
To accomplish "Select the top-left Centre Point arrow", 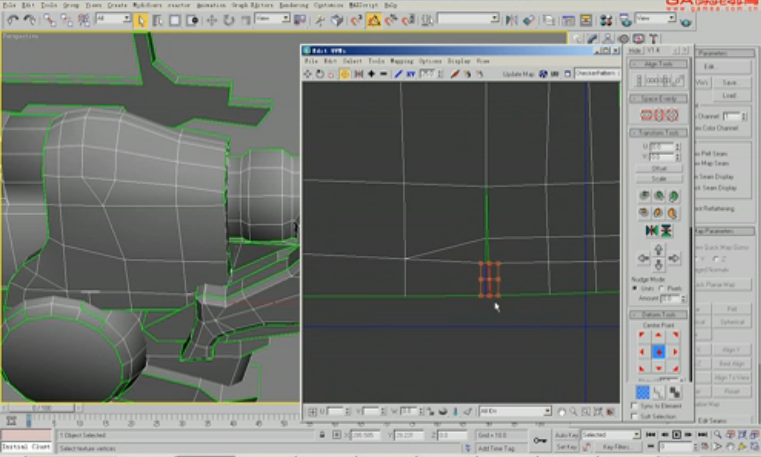I will coord(642,335).
